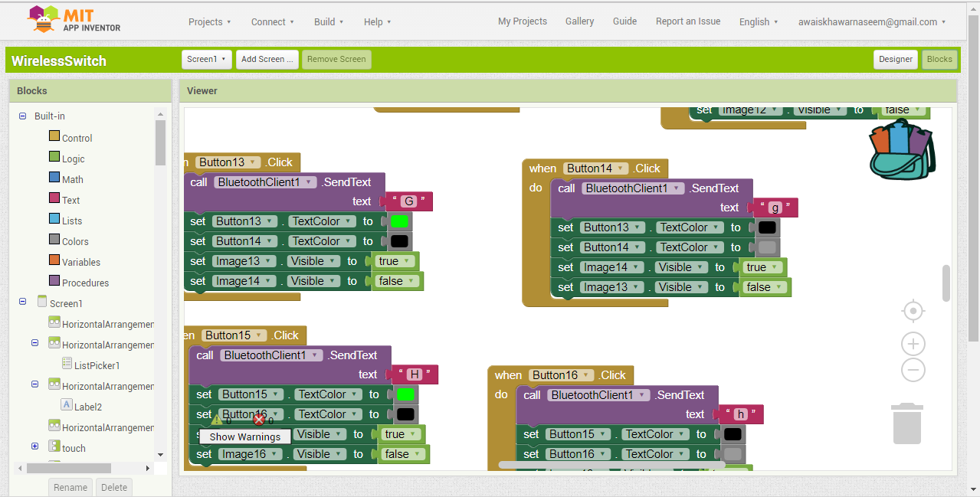Collapse HorizontalArrangement containing ListPicker1
Image resolution: width=980 pixels, height=497 pixels.
click(34, 343)
